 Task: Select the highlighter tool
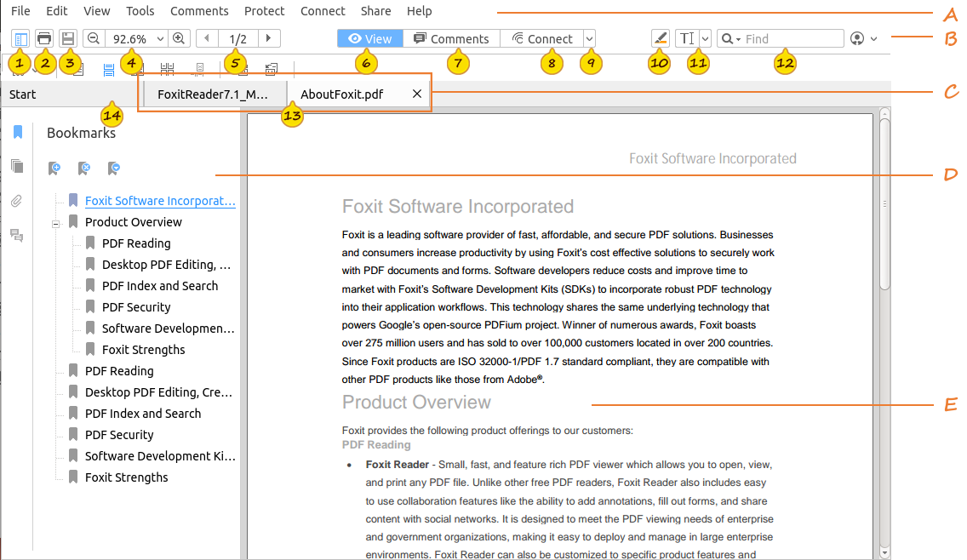660,39
